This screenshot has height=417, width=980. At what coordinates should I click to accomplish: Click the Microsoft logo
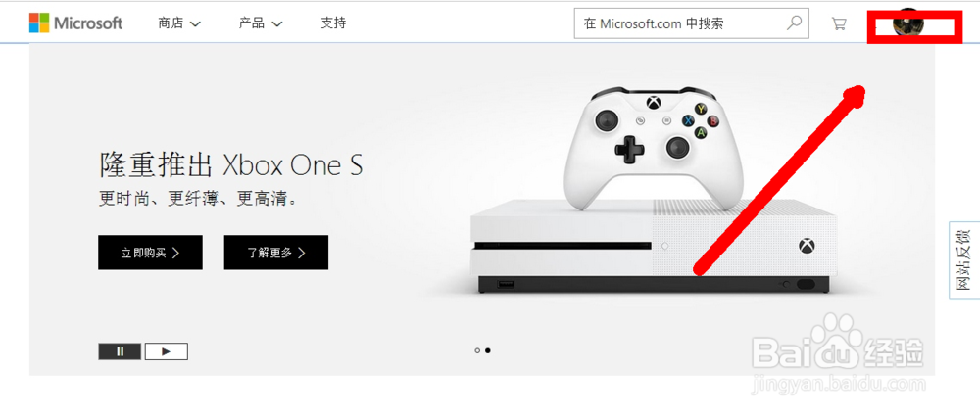point(75,23)
